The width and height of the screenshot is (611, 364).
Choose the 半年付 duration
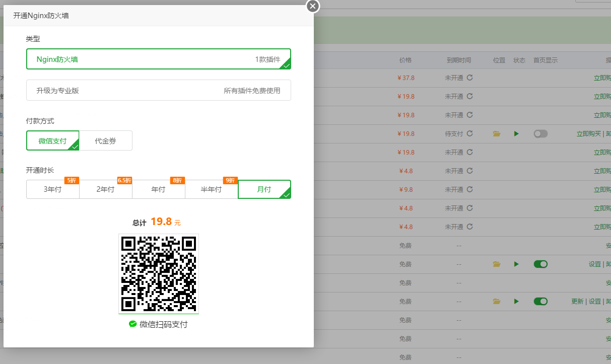click(212, 189)
